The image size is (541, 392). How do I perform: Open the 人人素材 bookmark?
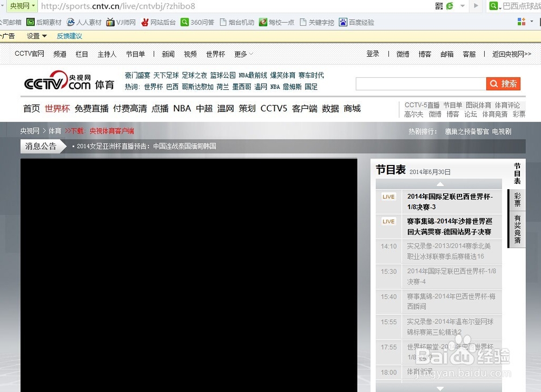[x=84, y=22]
